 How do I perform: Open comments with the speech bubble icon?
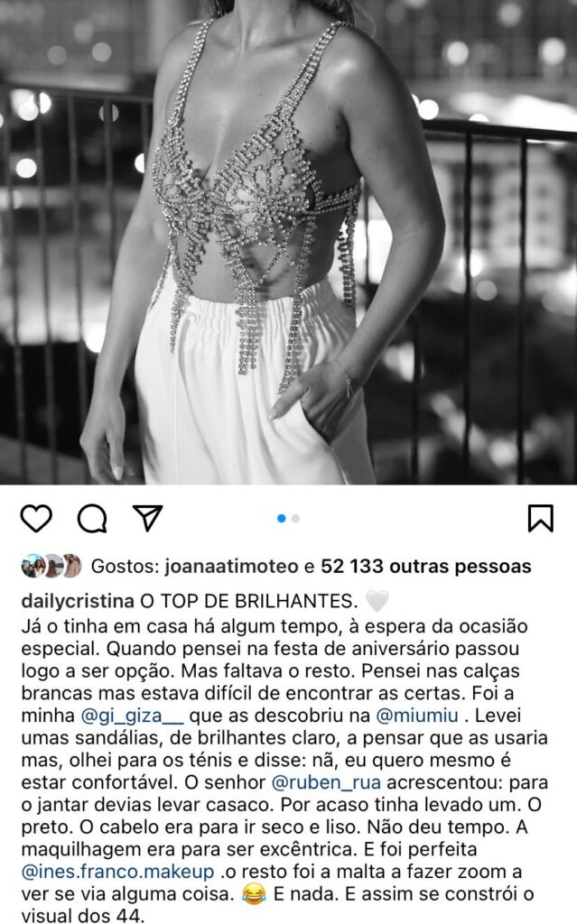point(92,518)
